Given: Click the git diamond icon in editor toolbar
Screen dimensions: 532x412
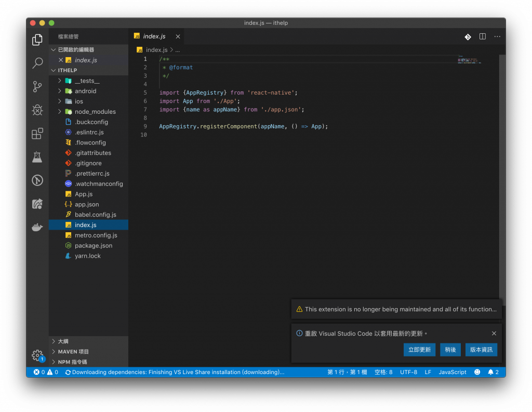Looking at the screenshot, I should [x=468, y=37].
